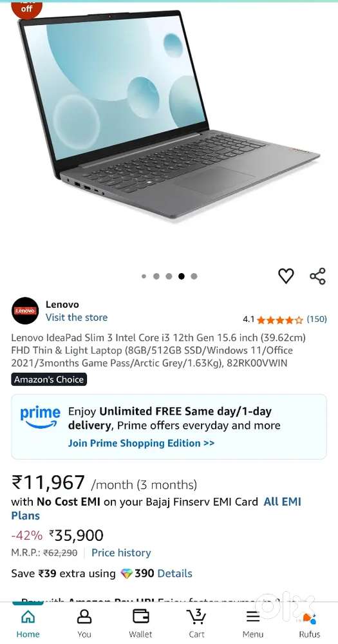Open Details for 390 diamonds offer
The width and height of the screenshot is (338, 644).
(x=175, y=573)
